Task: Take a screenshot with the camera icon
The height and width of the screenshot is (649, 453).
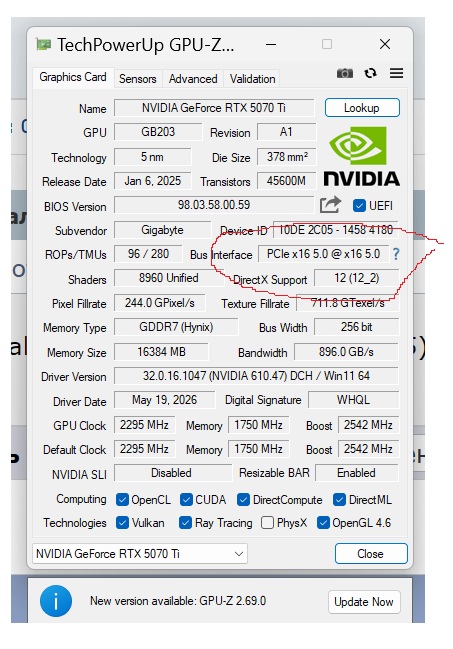Action: pos(345,73)
